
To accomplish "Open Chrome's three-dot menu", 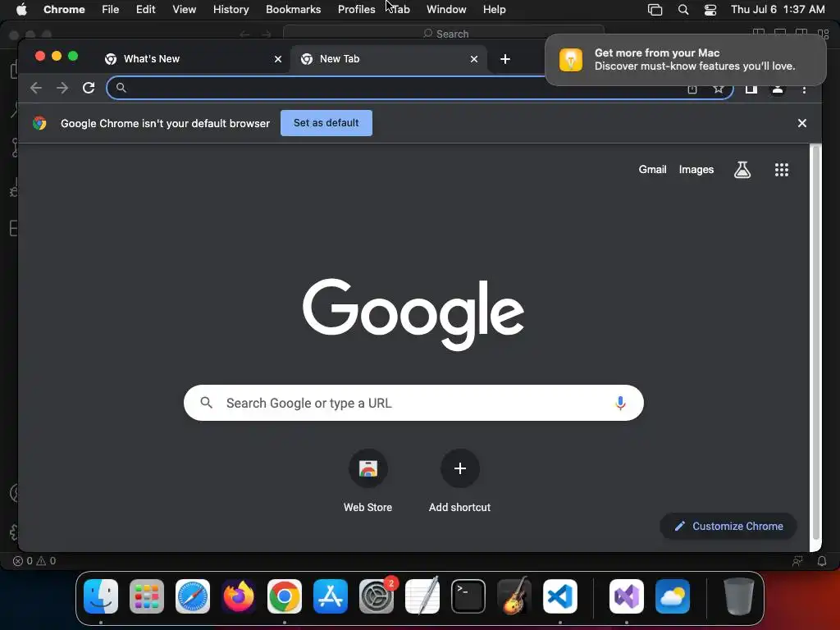I will tap(804, 89).
